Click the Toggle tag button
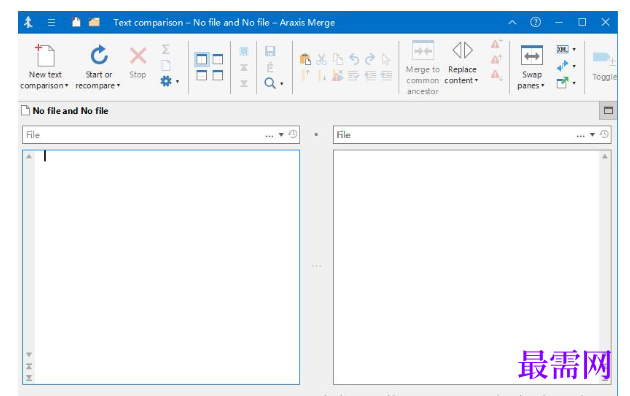 tap(604, 66)
